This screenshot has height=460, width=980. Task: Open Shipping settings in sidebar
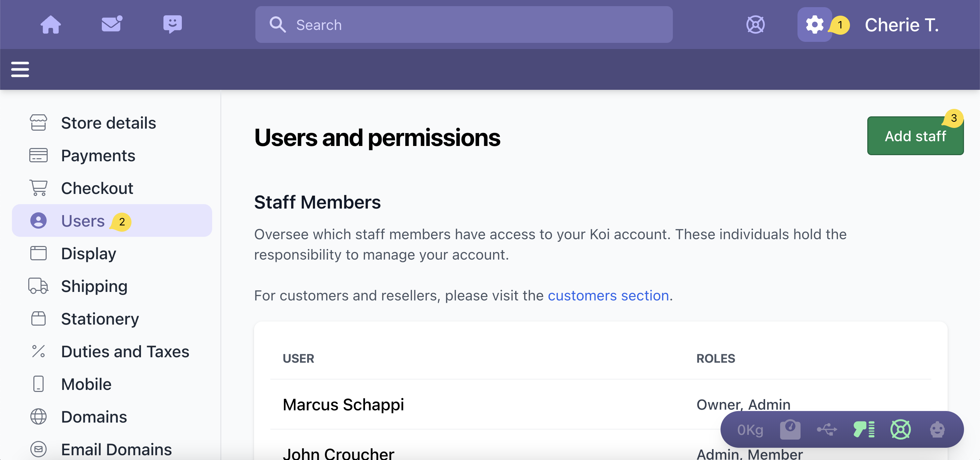click(x=94, y=286)
